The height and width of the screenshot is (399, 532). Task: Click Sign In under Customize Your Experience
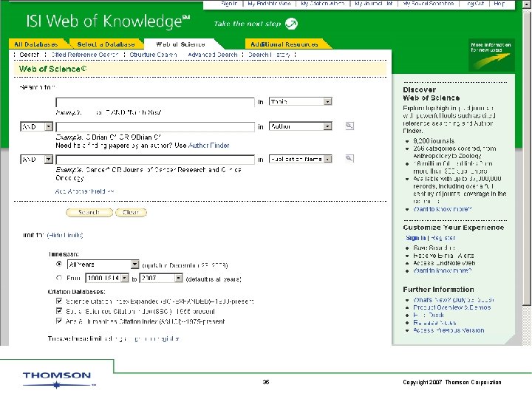(415, 238)
